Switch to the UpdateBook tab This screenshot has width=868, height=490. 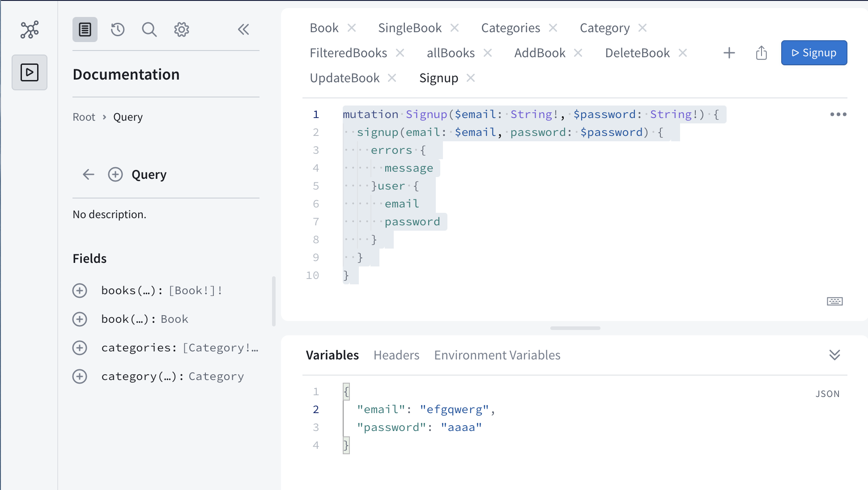[x=345, y=78]
